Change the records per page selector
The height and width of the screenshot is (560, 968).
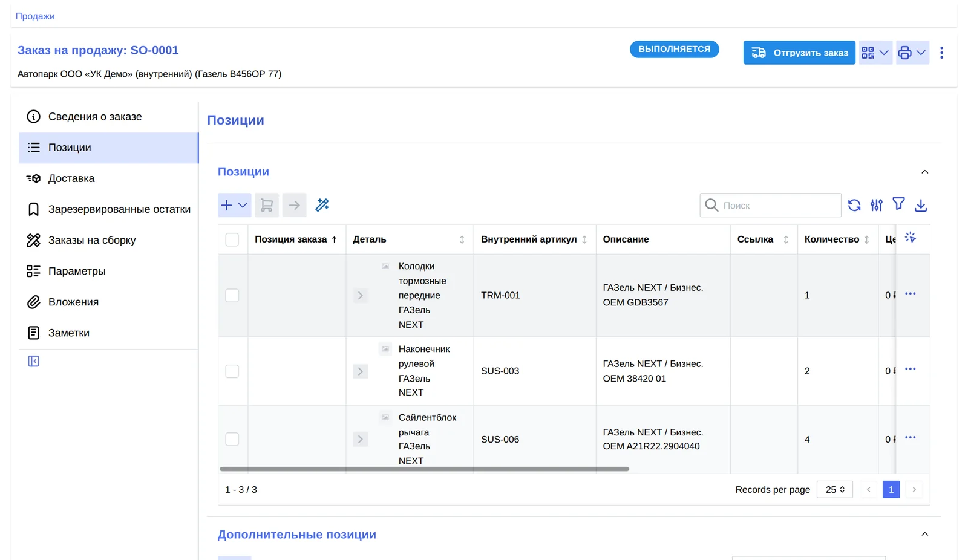[x=835, y=489]
